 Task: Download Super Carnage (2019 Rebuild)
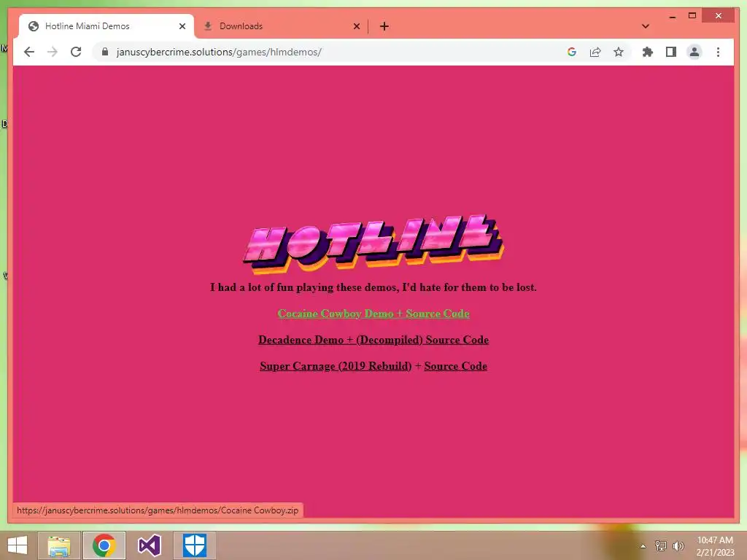pos(336,366)
